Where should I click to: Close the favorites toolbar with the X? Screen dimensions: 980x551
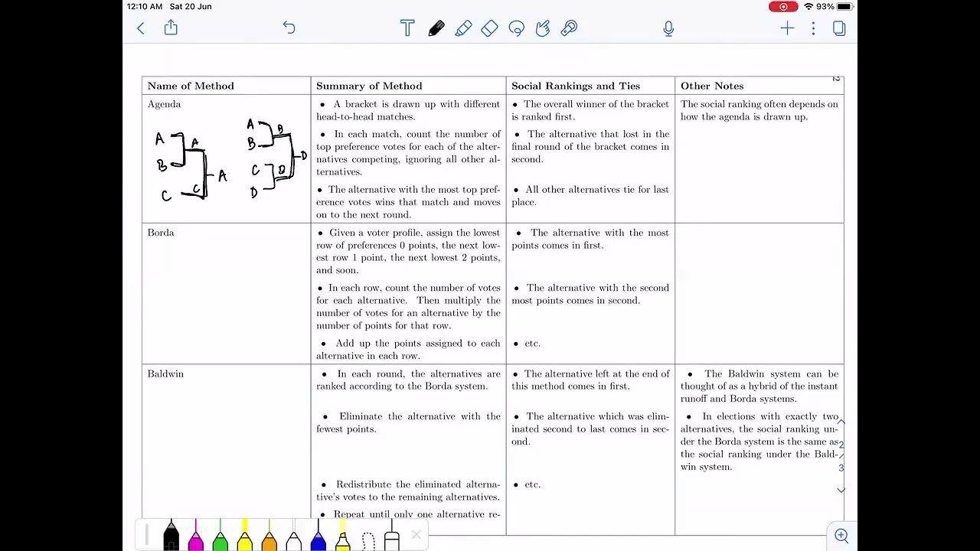click(x=416, y=535)
